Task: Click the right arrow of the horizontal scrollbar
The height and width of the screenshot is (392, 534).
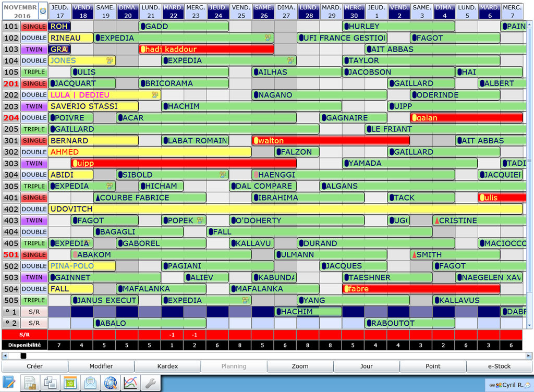Action: coord(529,356)
